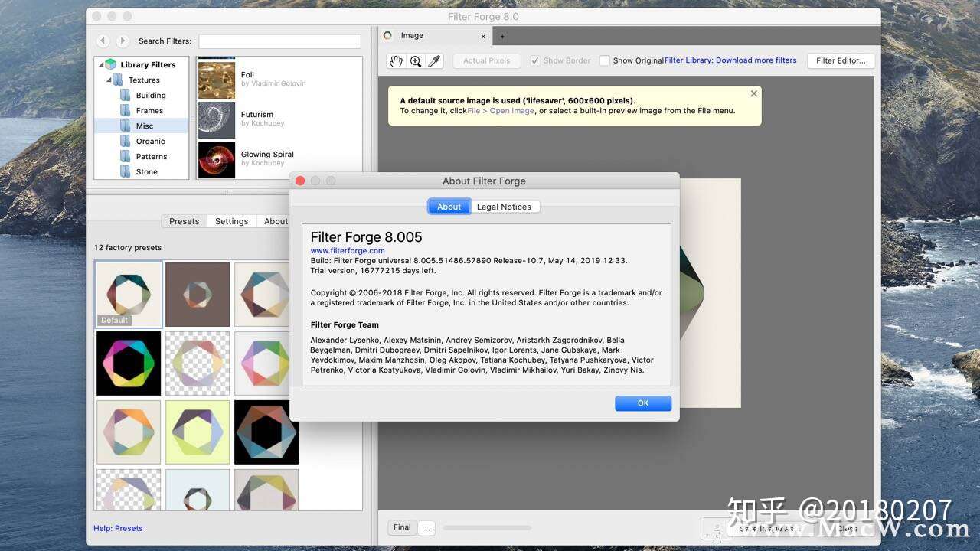This screenshot has width=980, height=551.
Task: Select the About tab in dialog
Action: [449, 207]
